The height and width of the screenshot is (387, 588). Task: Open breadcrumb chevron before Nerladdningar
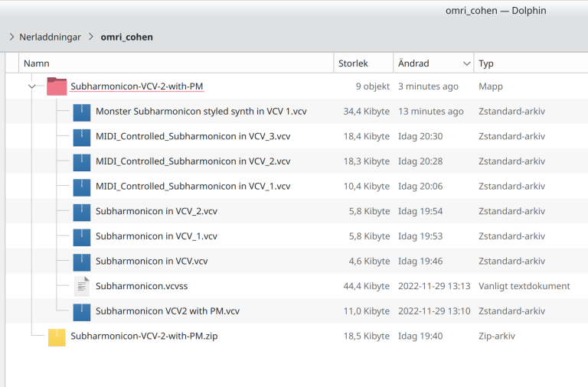point(11,37)
